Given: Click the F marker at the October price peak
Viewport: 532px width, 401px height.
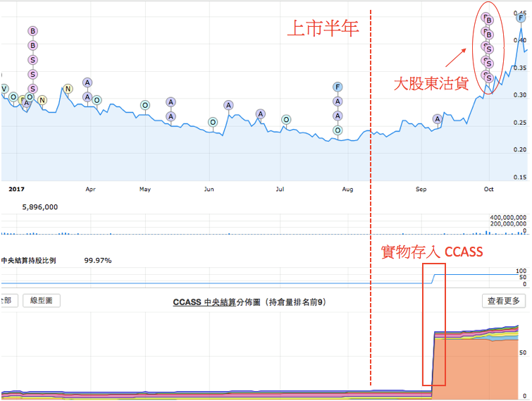Looking at the screenshot, I should click(x=521, y=18).
